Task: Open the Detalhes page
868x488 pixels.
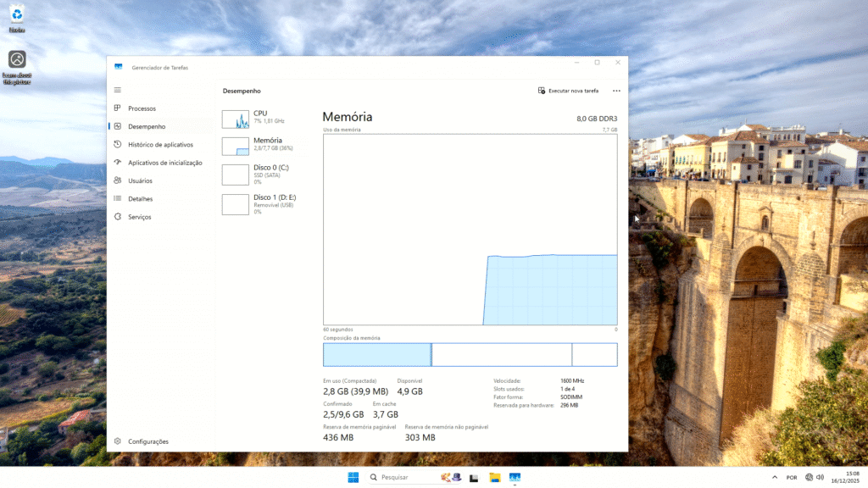Action: 140,199
